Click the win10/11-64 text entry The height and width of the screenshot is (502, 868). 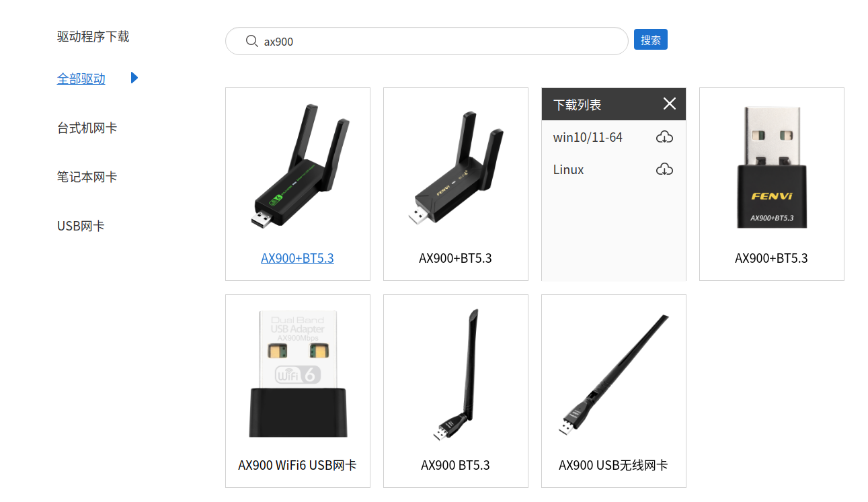click(x=588, y=137)
